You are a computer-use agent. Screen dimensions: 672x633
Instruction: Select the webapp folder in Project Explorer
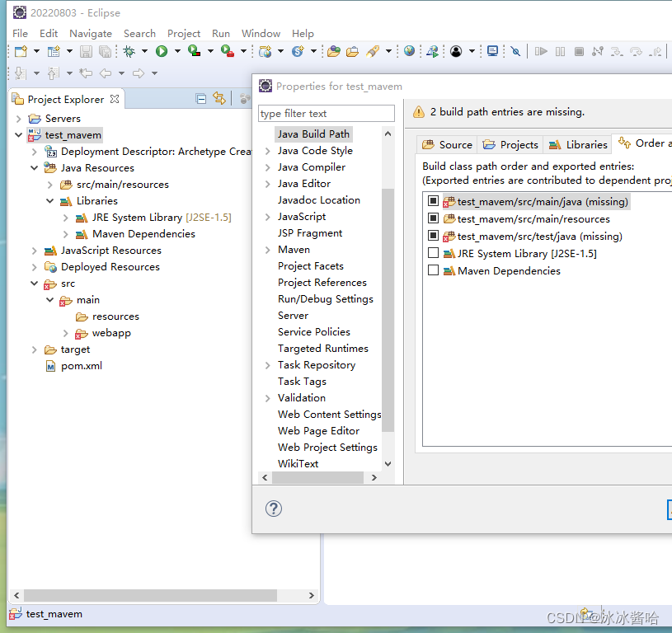coord(111,333)
